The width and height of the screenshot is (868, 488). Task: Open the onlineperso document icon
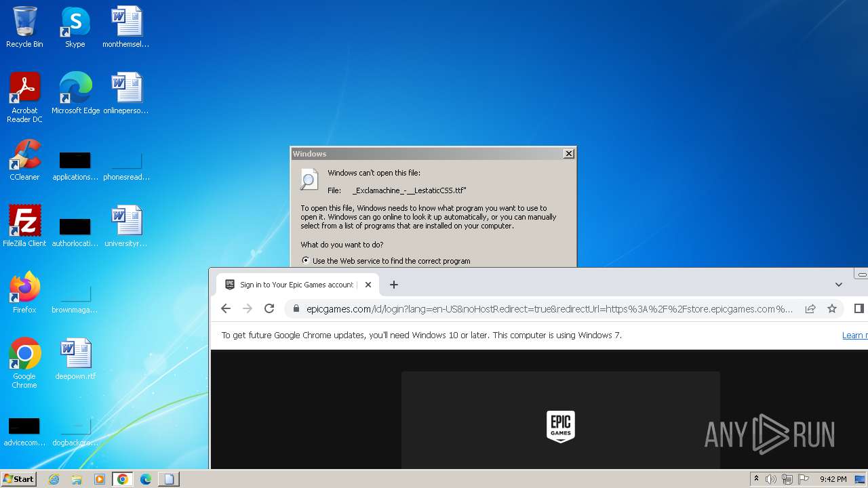coord(126,94)
